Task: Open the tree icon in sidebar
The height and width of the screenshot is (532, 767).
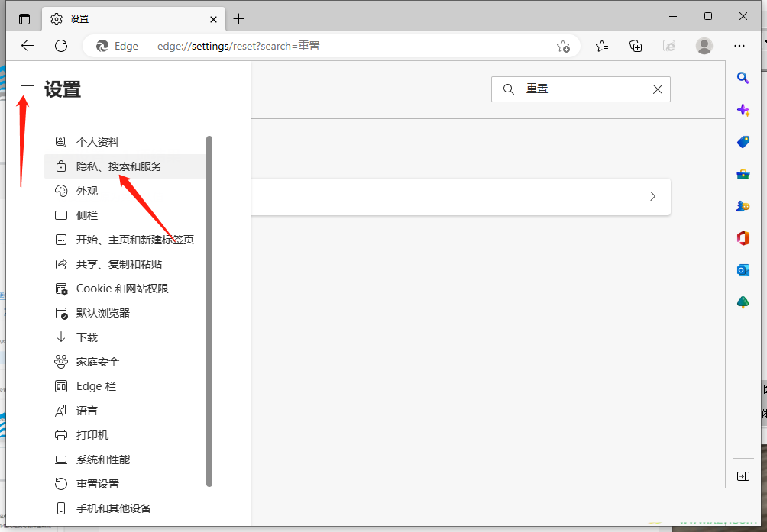Action: point(743,302)
